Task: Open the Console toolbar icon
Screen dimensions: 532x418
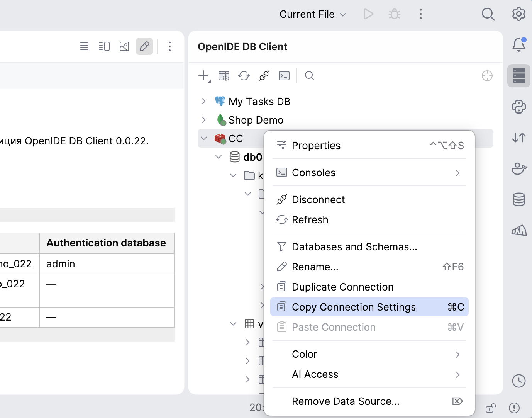Action: tap(284, 76)
